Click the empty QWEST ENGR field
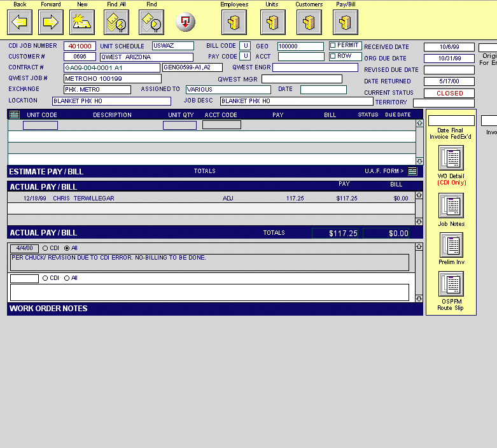The image size is (497, 448). (316, 67)
